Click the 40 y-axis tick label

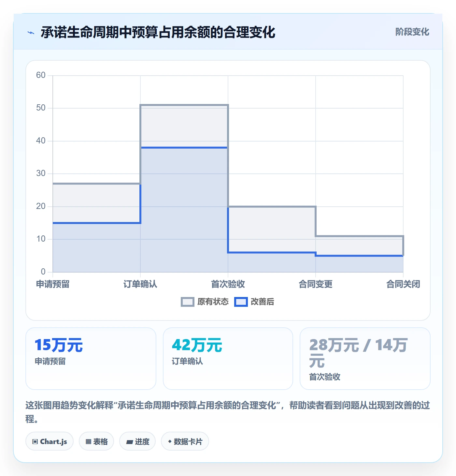coord(41,141)
